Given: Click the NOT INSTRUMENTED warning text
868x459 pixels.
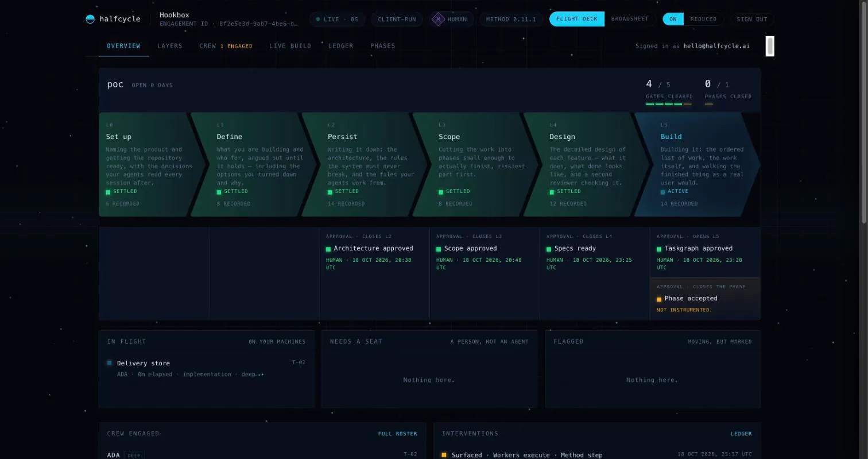Looking at the screenshot, I should tap(684, 310).
